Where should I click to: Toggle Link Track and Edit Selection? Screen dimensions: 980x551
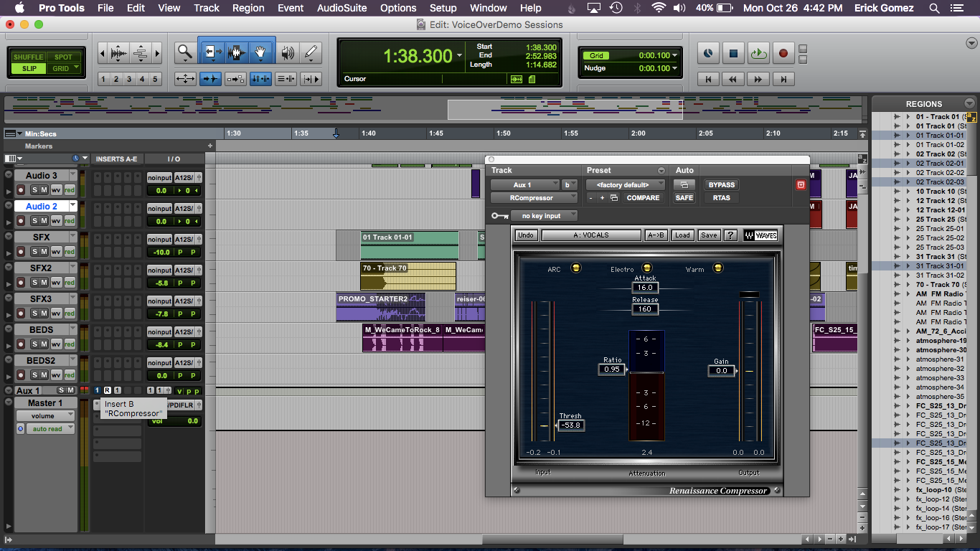286,79
